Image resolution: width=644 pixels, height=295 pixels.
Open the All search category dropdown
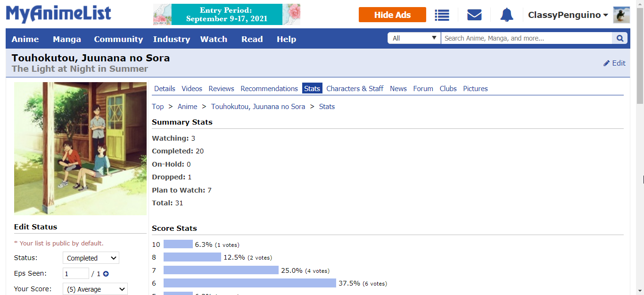[x=414, y=38]
